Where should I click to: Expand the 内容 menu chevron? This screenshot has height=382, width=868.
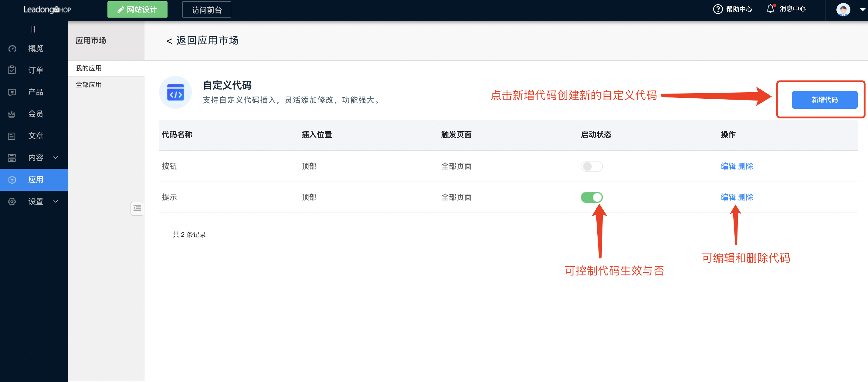pyautogui.click(x=56, y=158)
